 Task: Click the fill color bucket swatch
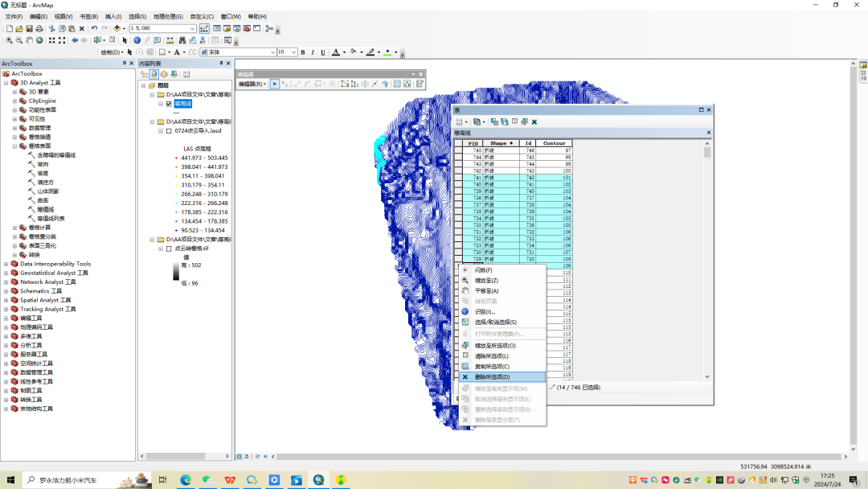pyautogui.click(x=353, y=52)
